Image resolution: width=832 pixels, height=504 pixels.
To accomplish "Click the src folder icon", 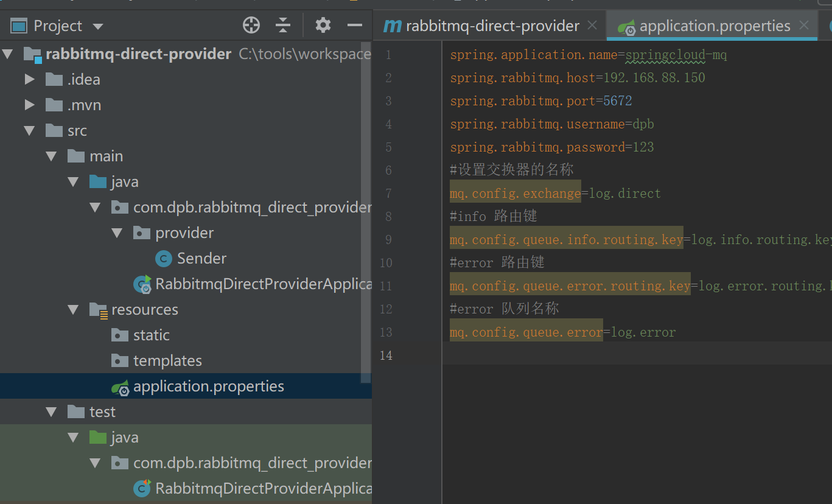I will (x=54, y=130).
